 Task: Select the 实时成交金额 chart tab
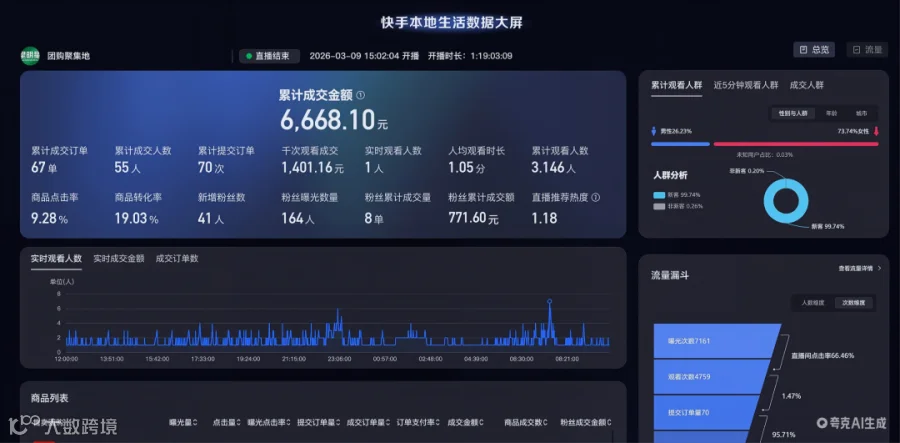point(119,259)
